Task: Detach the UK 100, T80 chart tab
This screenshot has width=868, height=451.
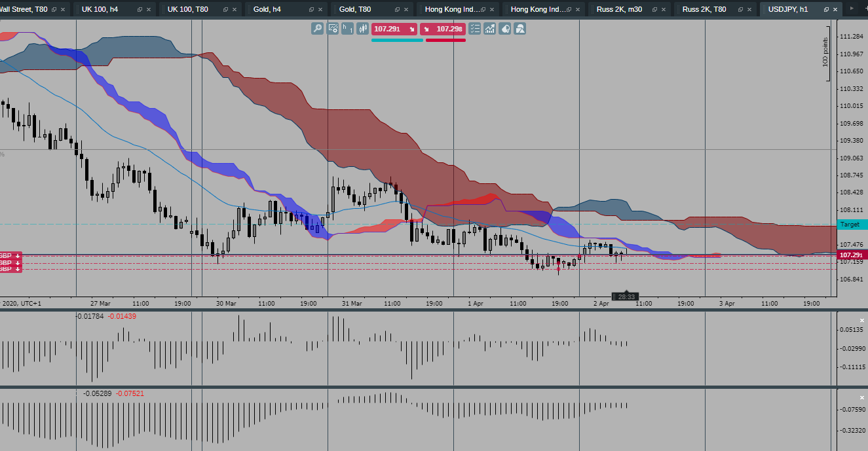Action: (225, 10)
